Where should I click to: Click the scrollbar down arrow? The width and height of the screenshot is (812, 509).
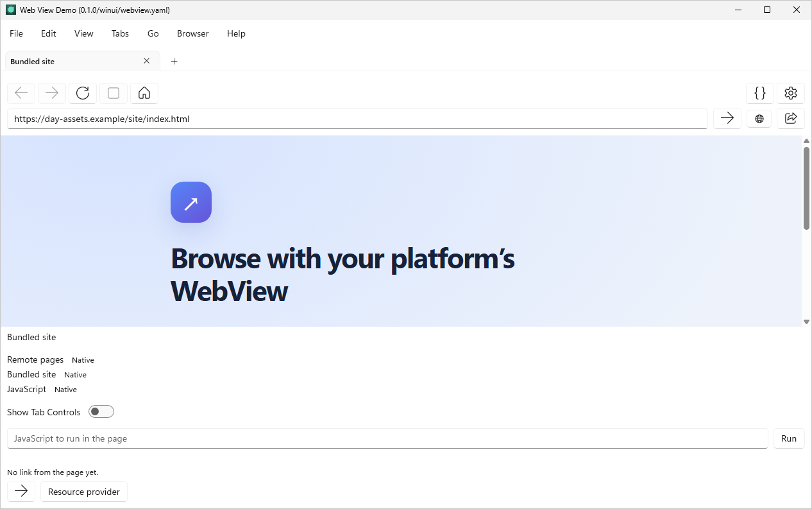(x=806, y=322)
